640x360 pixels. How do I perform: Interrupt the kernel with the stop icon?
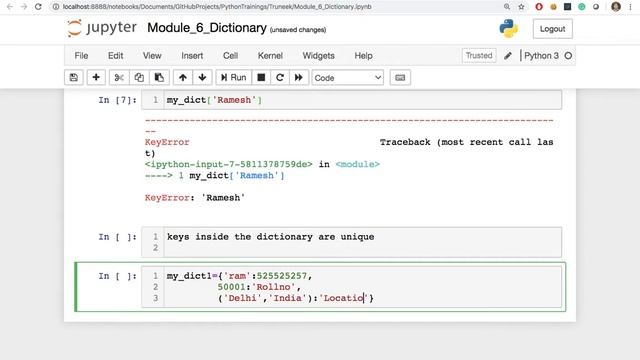coord(261,78)
